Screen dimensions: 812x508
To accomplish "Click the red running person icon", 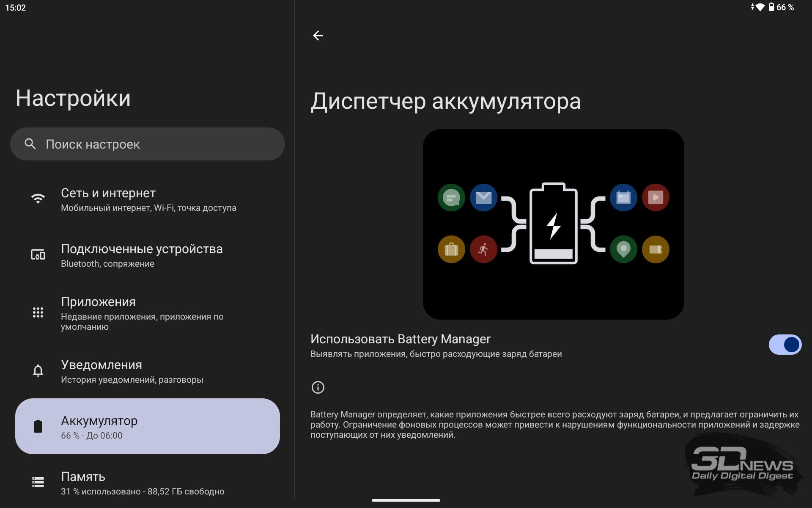I will click(x=483, y=249).
